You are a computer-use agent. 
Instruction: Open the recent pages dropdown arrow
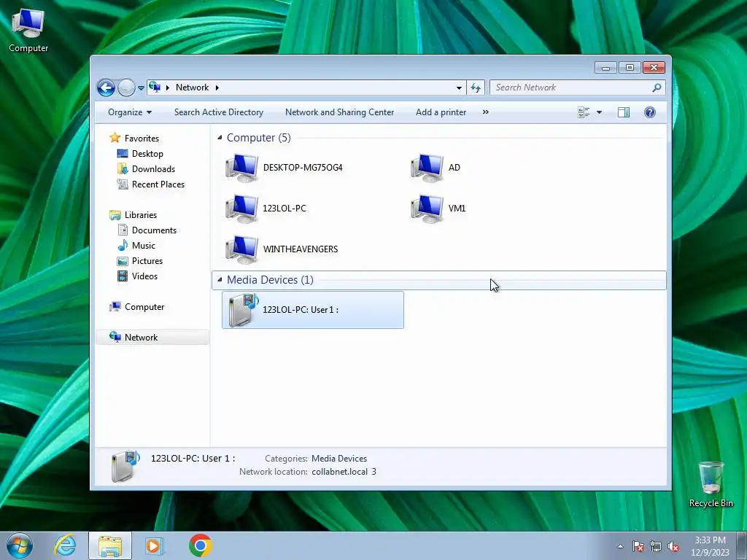coord(141,88)
